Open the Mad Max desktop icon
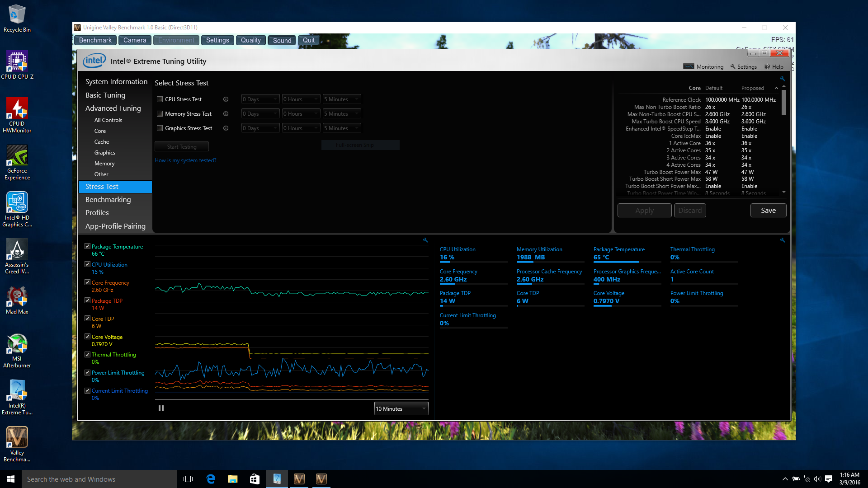Screen dimensions: 868x488 (x=17, y=300)
